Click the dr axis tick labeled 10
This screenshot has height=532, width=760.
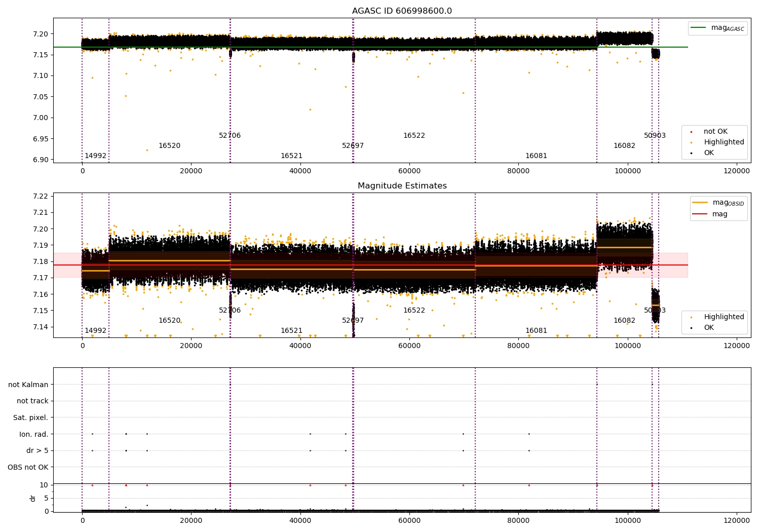point(44,485)
